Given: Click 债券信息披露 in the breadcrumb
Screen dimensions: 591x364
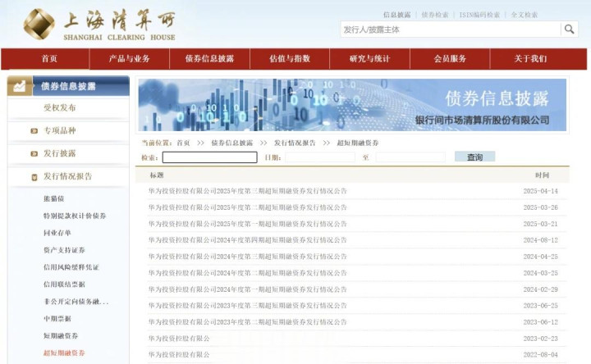Looking at the screenshot, I should pyautogui.click(x=231, y=143).
